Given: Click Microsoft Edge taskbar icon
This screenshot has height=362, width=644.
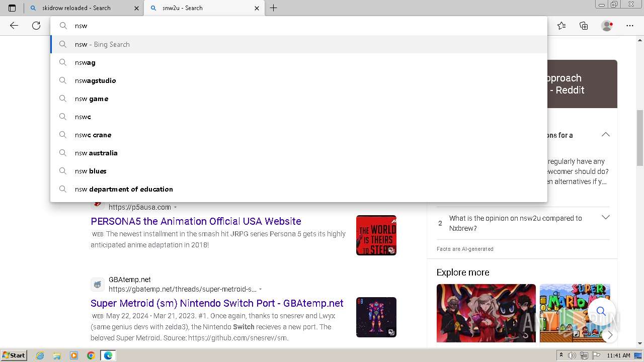Looking at the screenshot, I should click(x=108, y=355).
